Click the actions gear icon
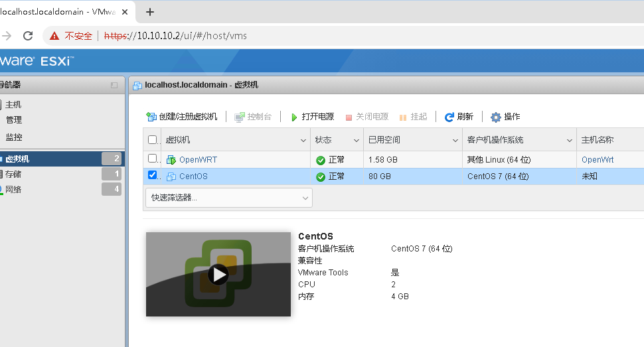 click(496, 117)
